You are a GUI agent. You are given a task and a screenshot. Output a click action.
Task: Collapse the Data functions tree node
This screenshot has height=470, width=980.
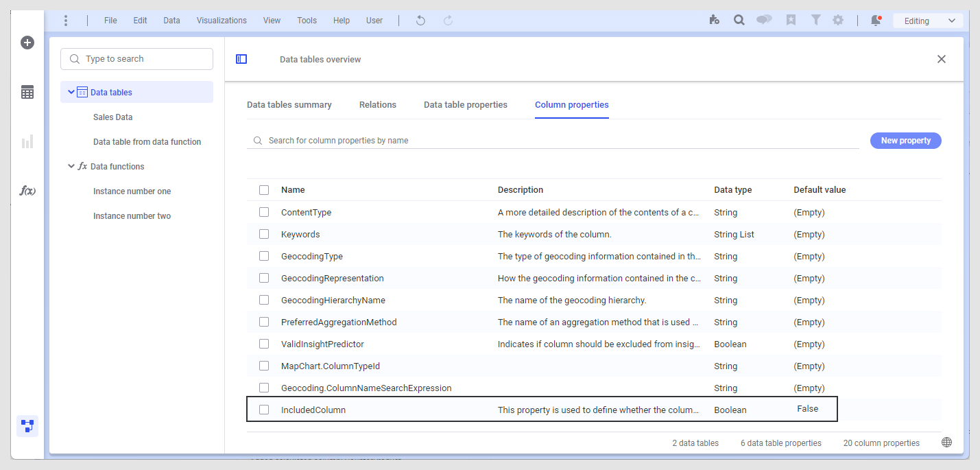pyautogui.click(x=71, y=166)
